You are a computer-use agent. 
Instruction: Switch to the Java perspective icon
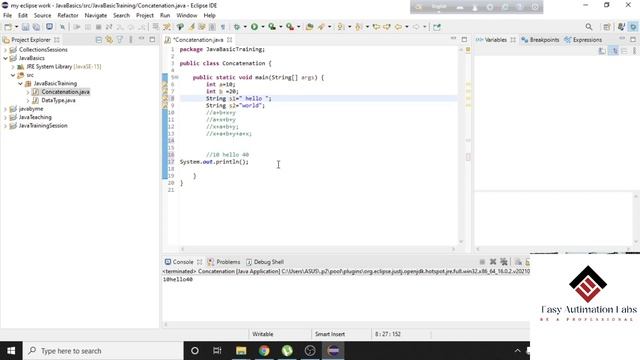pyautogui.click(x=621, y=27)
